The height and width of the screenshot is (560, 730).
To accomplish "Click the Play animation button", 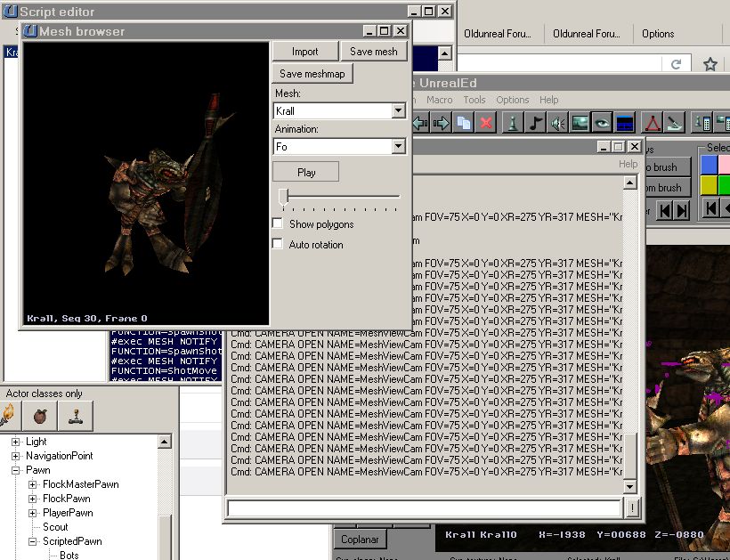I will click(x=306, y=172).
